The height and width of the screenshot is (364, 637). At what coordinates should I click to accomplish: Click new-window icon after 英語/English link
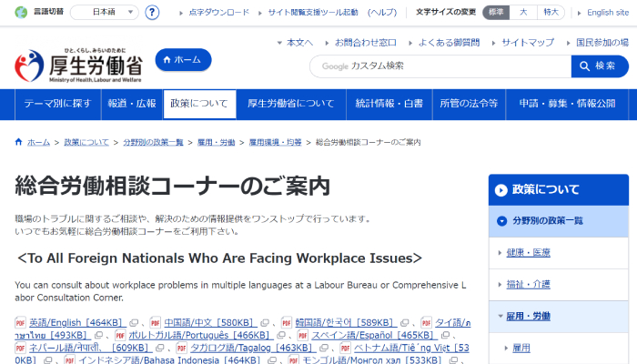134,323
